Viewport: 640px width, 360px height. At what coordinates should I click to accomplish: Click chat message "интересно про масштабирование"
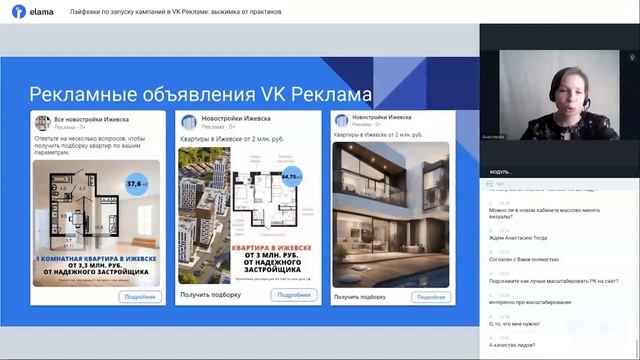[530, 302]
